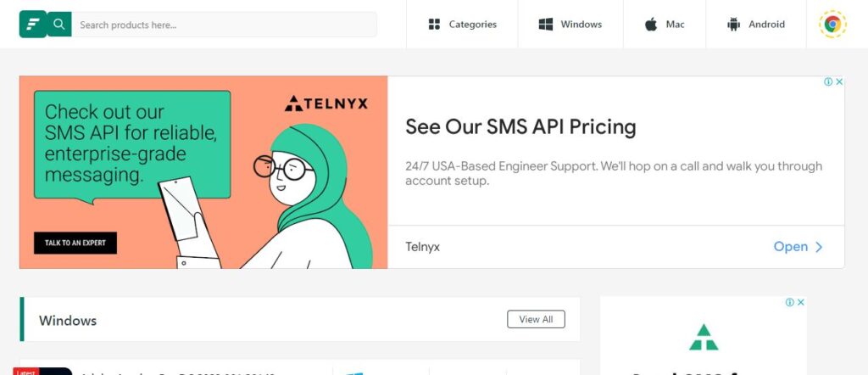Click 'See Our SMS API Pricing' headline
The image size is (868, 375).
[520, 127]
